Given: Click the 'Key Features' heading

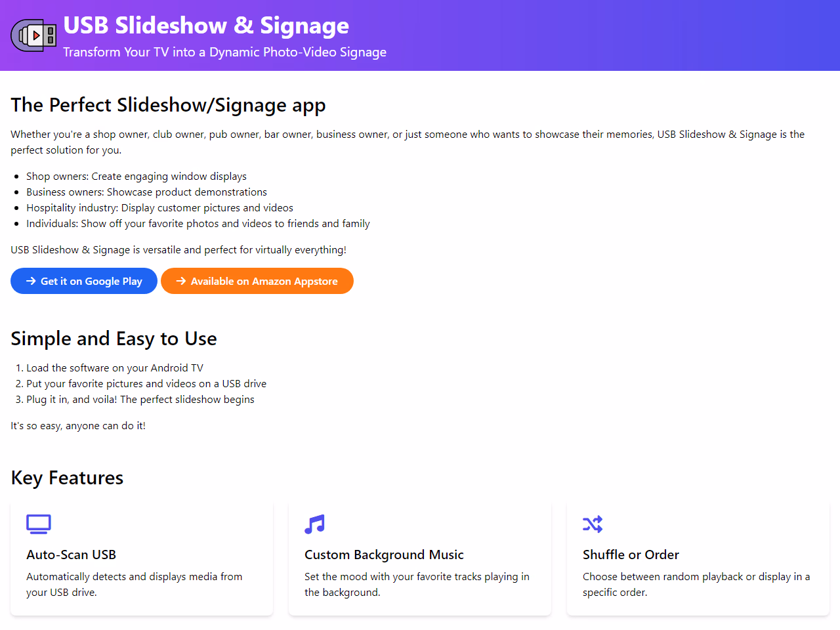Looking at the screenshot, I should point(67,478).
